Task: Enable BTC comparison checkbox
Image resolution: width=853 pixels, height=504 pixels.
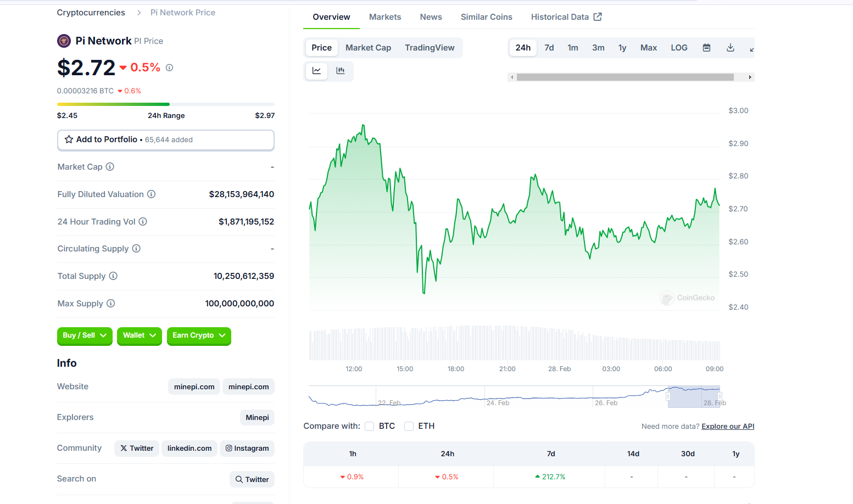Action: [x=370, y=426]
